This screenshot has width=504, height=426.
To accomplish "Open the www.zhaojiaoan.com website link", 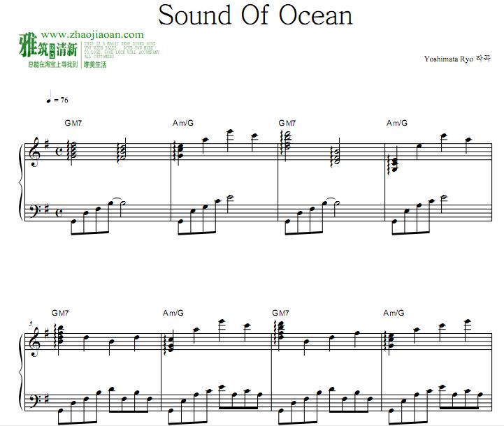I will coord(92,34).
